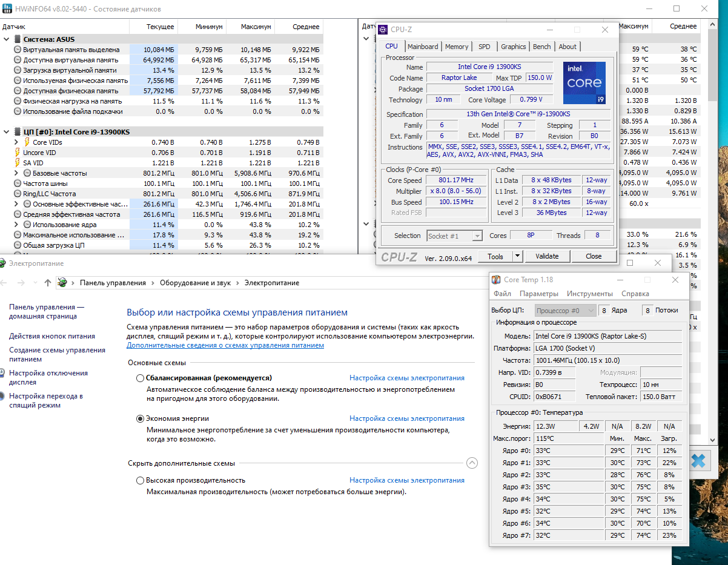Screen dimensions: 728x565
Task: Click the CPU-Z title bar icon
Action: pos(383,30)
